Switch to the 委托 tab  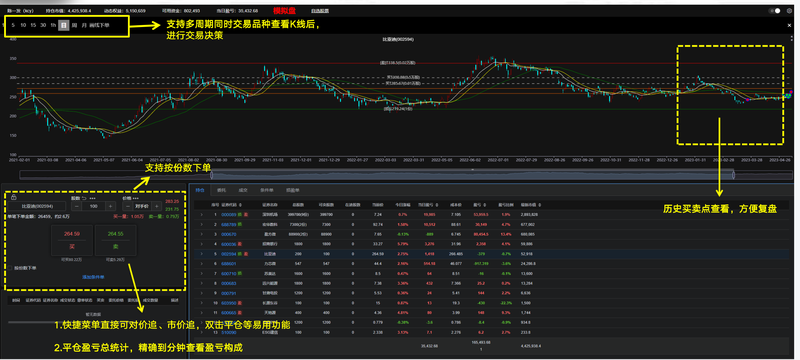tap(221, 190)
